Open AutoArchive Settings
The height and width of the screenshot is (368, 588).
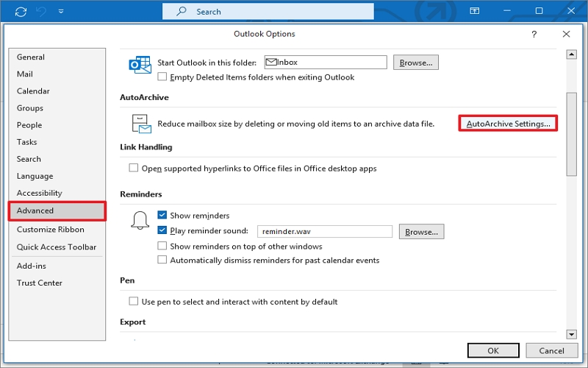tap(508, 124)
